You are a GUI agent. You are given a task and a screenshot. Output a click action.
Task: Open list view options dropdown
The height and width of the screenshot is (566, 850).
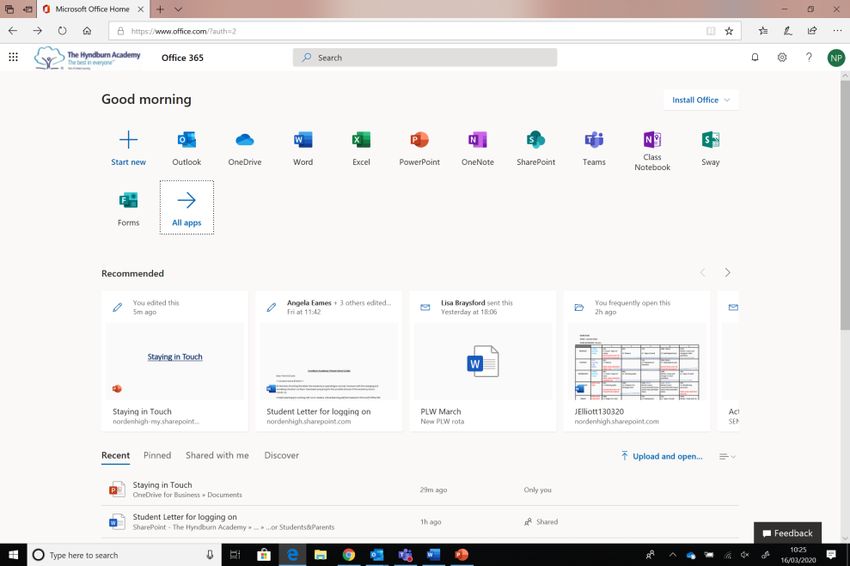pyautogui.click(x=727, y=456)
